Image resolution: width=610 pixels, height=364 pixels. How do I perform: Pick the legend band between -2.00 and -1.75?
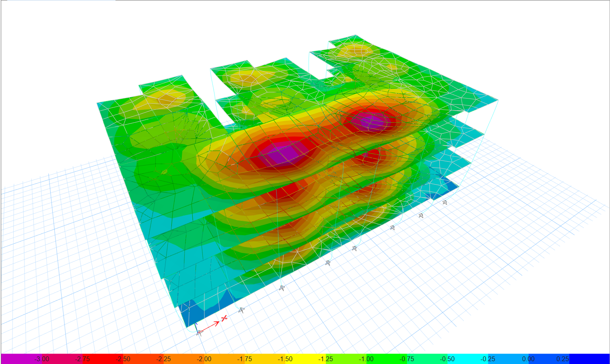[x=224, y=359]
